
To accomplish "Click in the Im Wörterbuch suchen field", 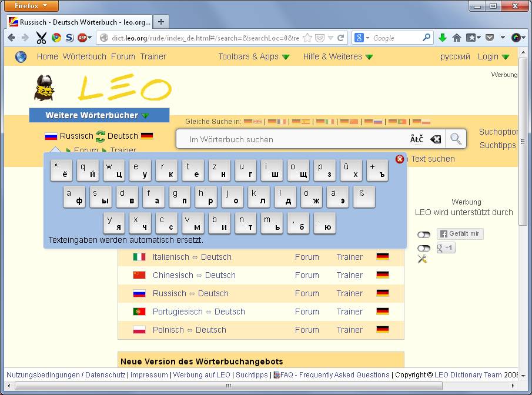I will [x=265, y=139].
